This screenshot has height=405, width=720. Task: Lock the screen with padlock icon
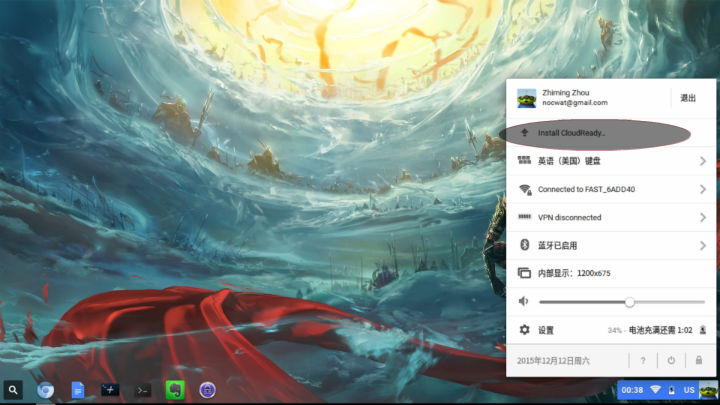(698, 360)
